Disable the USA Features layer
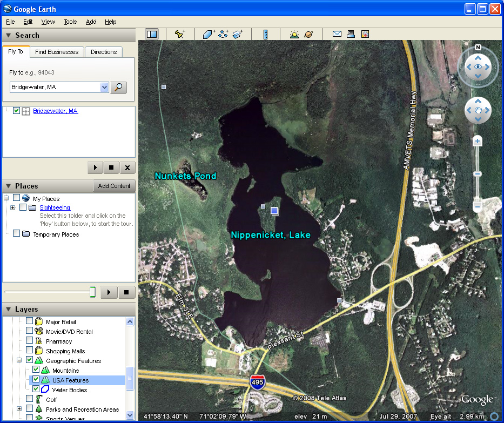This screenshot has width=504, height=423. [36, 379]
